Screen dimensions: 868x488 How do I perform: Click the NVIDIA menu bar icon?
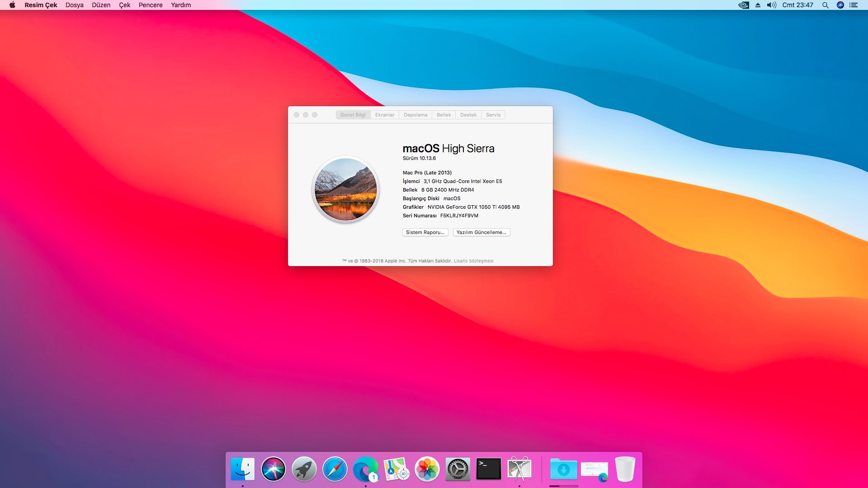pos(743,5)
